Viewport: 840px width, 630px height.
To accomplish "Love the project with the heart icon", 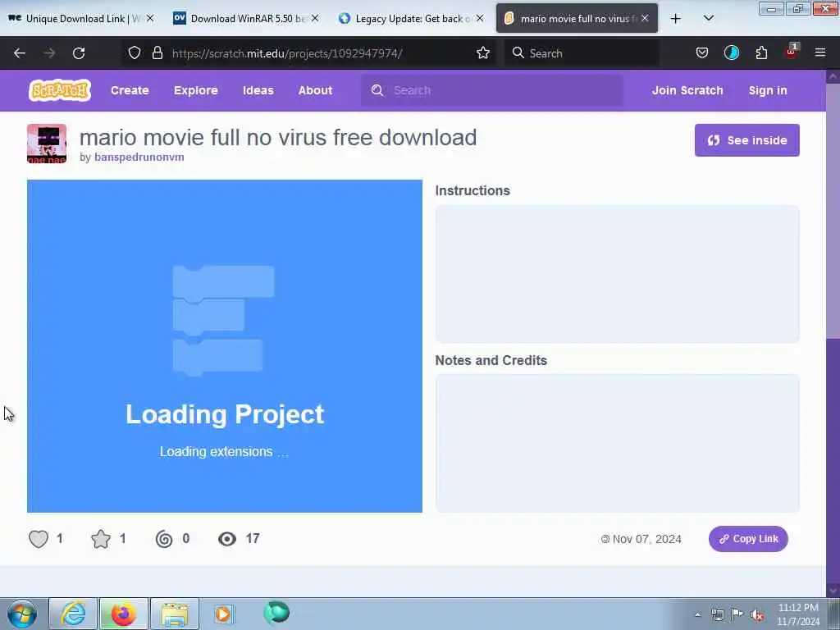I will pyautogui.click(x=39, y=539).
